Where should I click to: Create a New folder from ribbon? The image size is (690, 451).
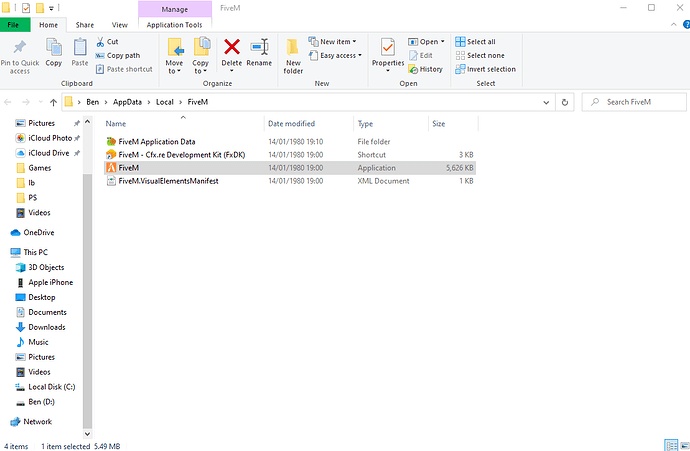click(x=293, y=56)
